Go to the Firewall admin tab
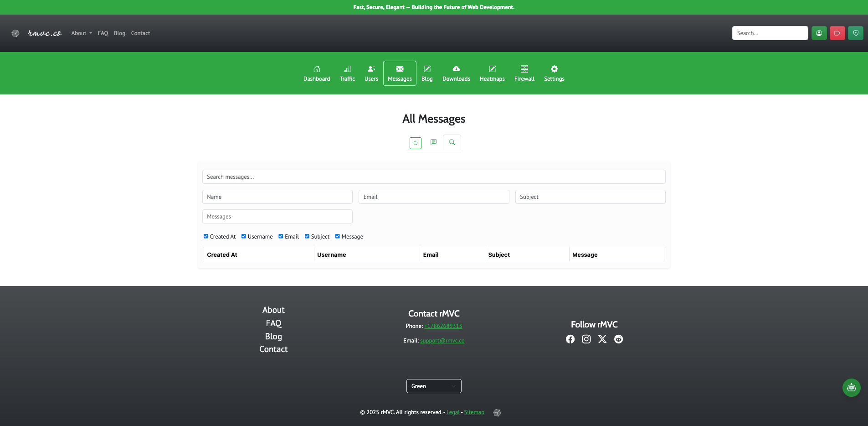The image size is (868, 426). click(524, 73)
